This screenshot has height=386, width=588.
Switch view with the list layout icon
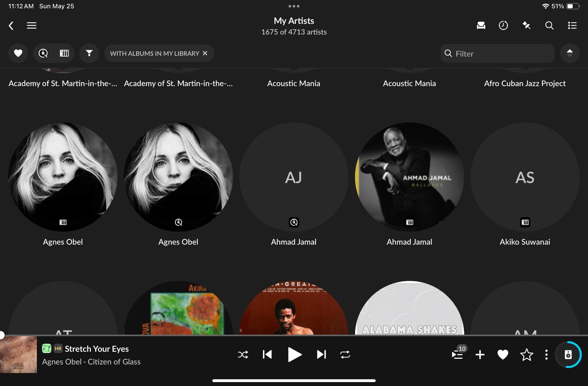click(x=572, y=25)
